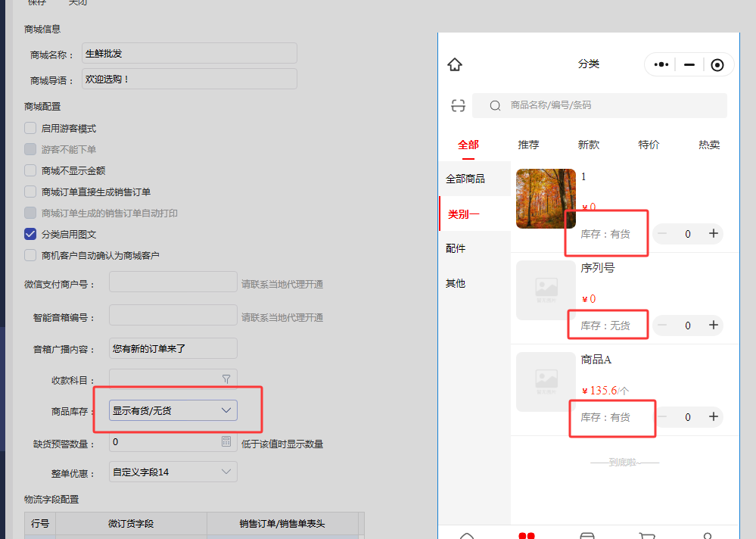Image resolution: width=756 pixels, height=539 pixels.
Task: Switch to the 特价 tab
Action: (x=649, y=145)
